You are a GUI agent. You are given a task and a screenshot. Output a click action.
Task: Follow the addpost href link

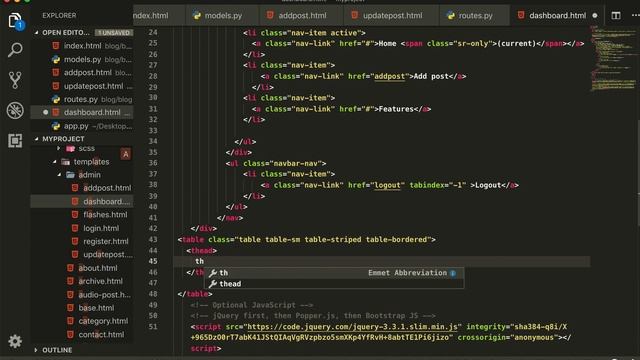coord(389,76)
